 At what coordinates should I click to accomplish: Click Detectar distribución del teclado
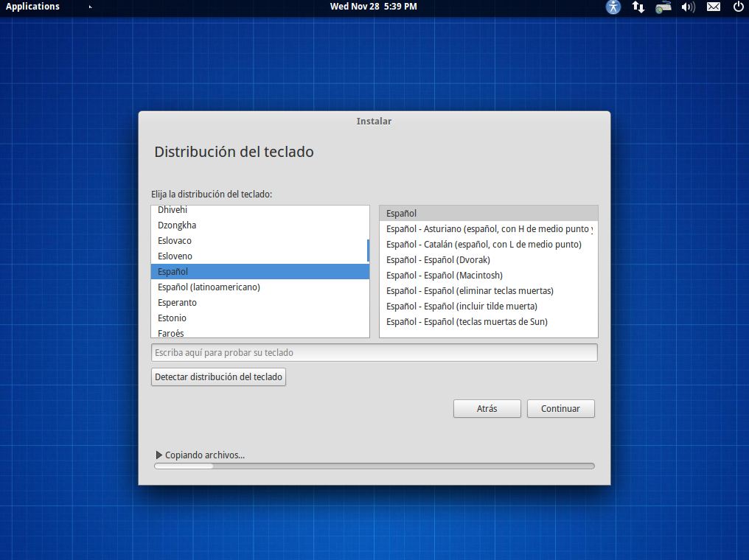click(x=218, y=377)
